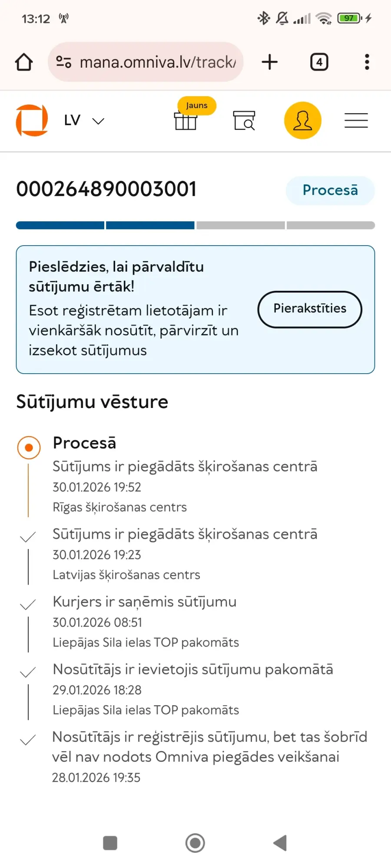Expand the LV language dropdown

(x=84, y=121)
